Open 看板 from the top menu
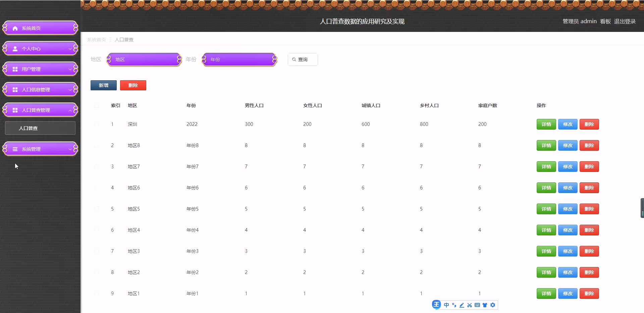This screenshot has width=644, height=313. 605,21
